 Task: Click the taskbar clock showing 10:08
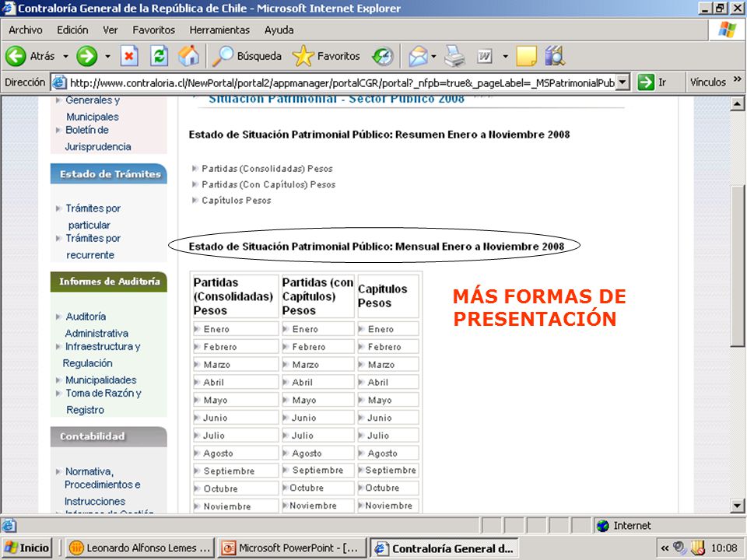pos(724,548)
